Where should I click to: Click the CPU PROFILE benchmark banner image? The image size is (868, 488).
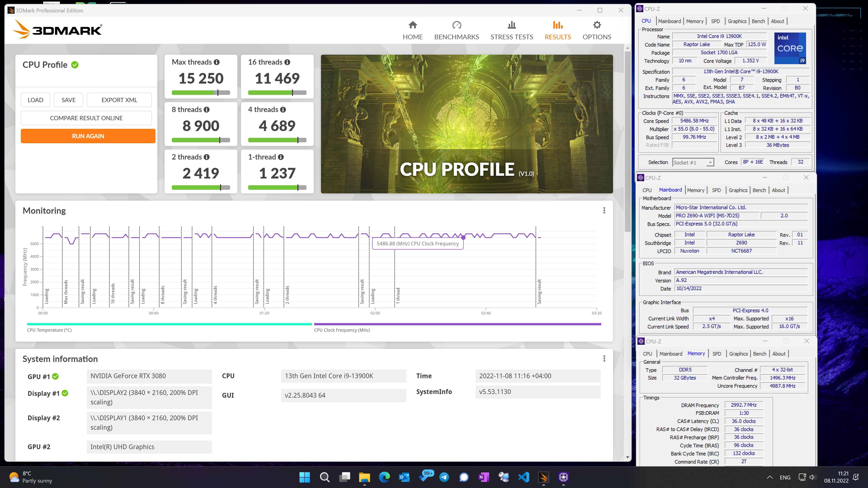(x=467, y=124)
